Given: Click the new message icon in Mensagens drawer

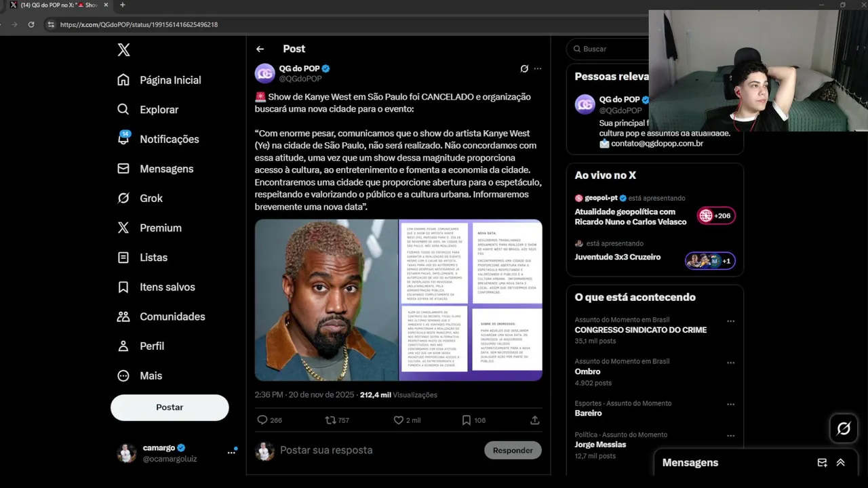Looking at the screenshot, I should click(822, 462).
